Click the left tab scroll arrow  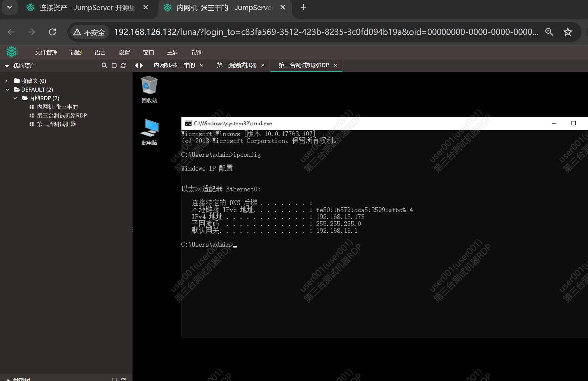tap(136, 65)
